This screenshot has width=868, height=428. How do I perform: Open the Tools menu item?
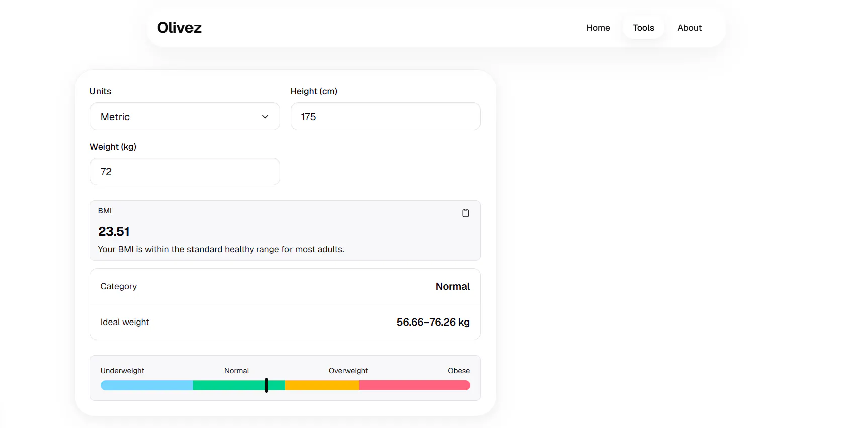643,28
